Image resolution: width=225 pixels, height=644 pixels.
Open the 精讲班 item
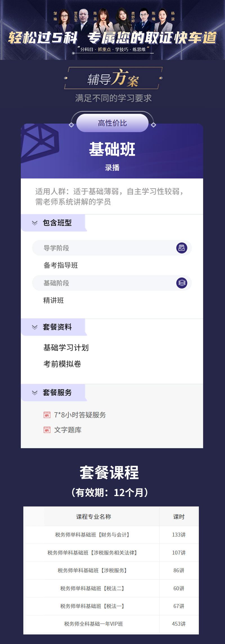click(53, 300)
